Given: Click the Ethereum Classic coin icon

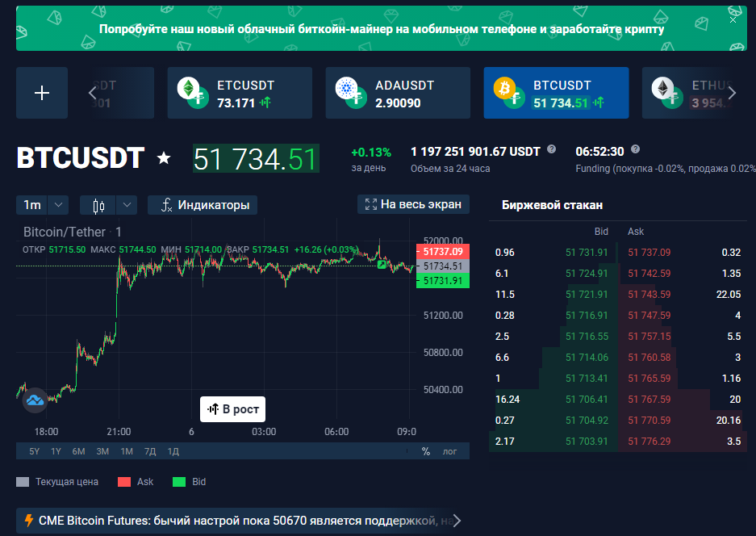Looking at the screenshot, I should pos(189,88).
